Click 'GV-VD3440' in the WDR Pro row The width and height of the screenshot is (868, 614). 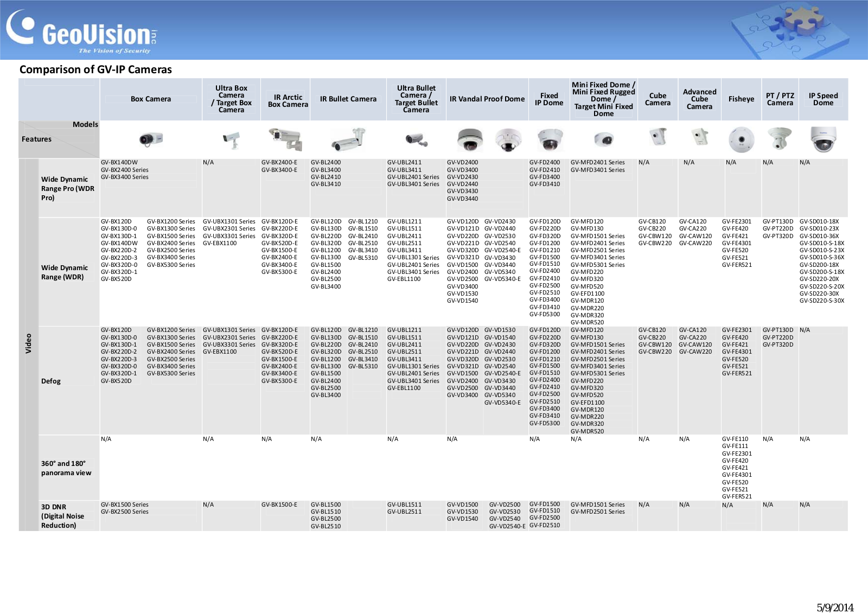(x=463, y=199)
